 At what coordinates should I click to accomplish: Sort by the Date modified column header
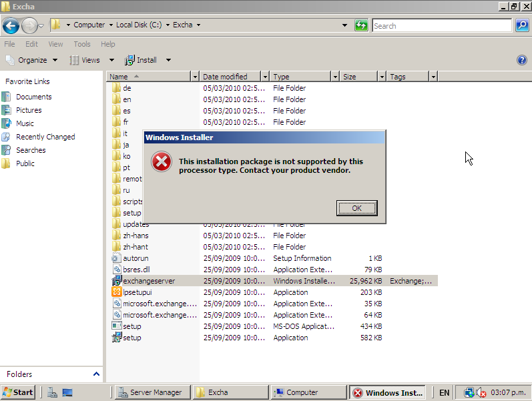click(x=230, y=77)
